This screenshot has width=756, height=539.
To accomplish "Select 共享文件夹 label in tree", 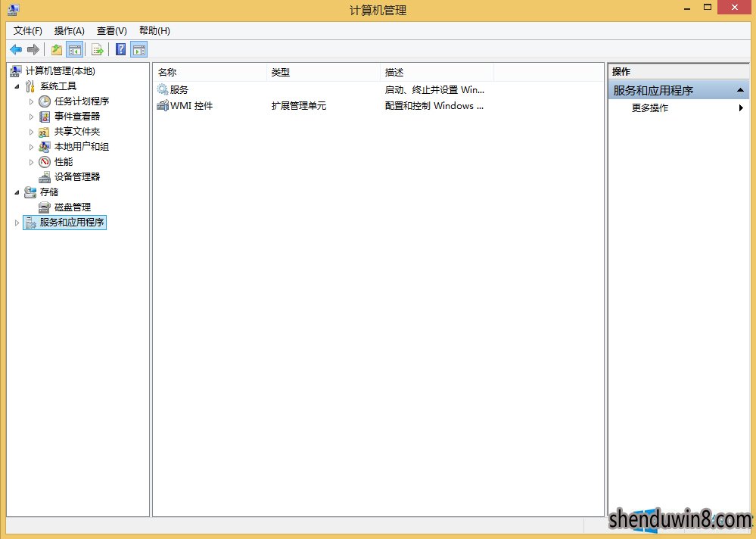I will (x=77, y=132).
